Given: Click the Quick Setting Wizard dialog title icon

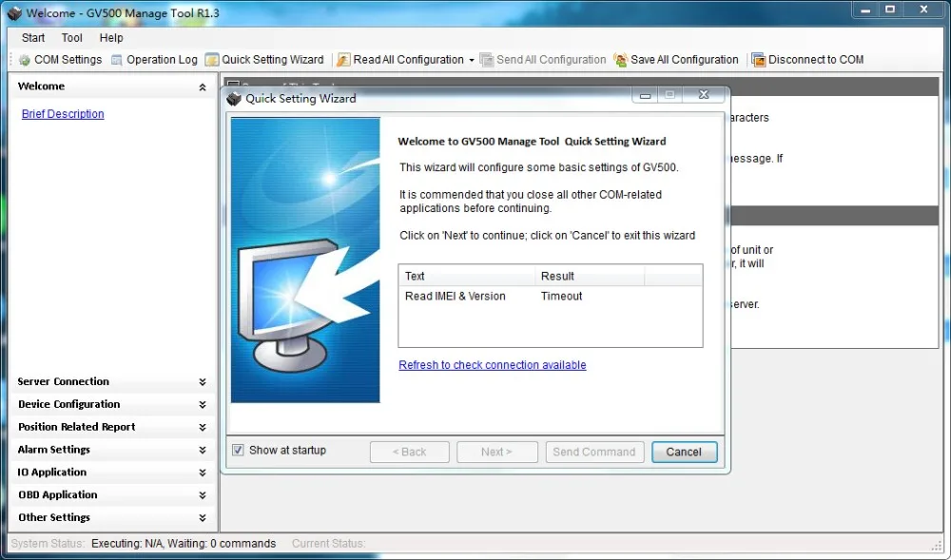Looking at the screenshot, I should pyautogui.click(x=234, y=99).
